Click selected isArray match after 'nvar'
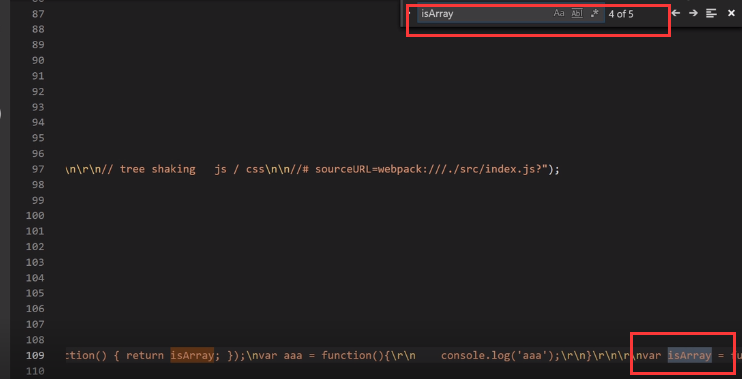742x381 pixels. pyautogui.click(x=689, y=355)
